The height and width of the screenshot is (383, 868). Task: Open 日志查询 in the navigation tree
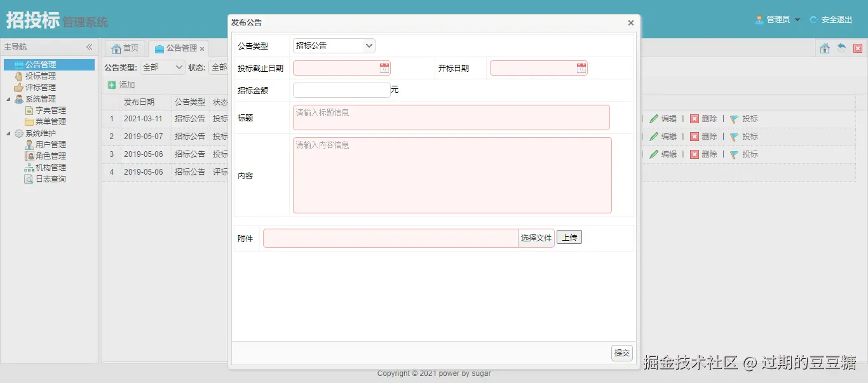(x=51, y=179)
